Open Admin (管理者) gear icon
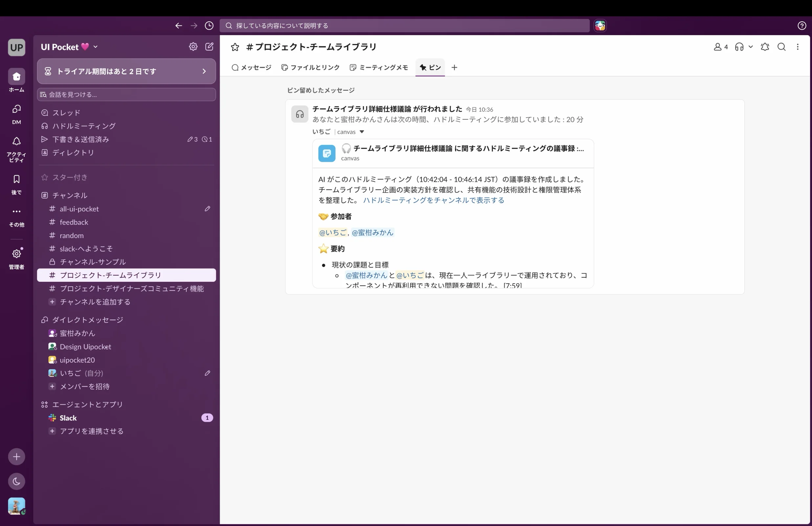 coord(16,258)
